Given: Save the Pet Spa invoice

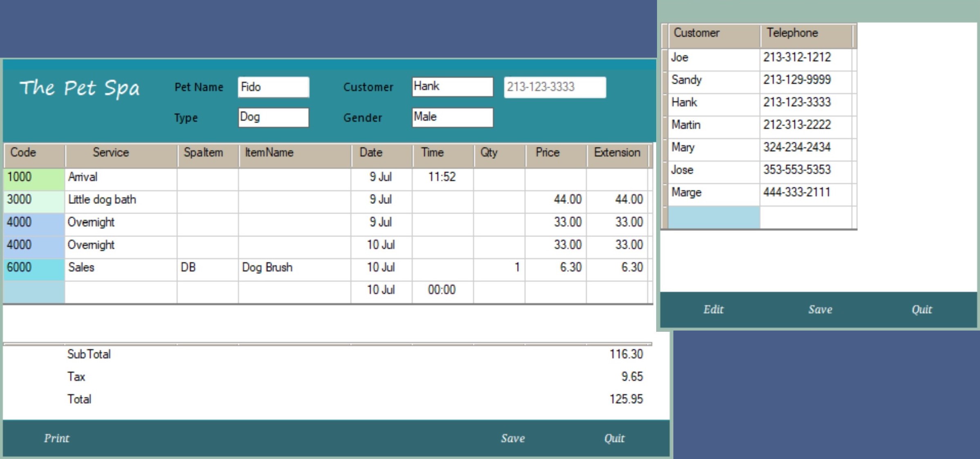Looking at the screenshot, I should point(513,438).
